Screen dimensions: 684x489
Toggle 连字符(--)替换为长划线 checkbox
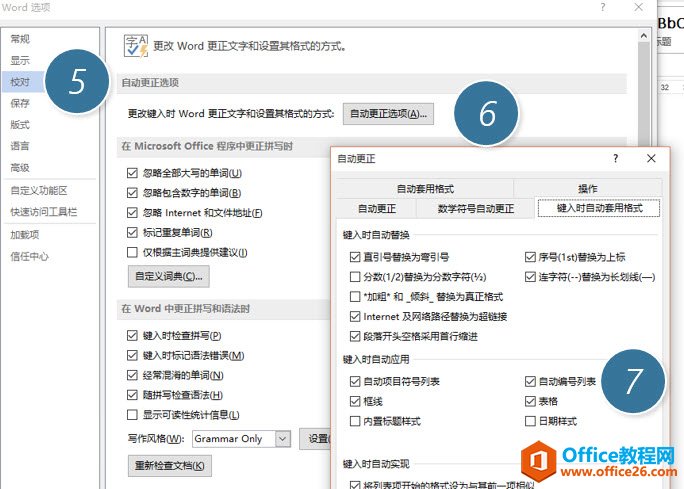[530, 277]
